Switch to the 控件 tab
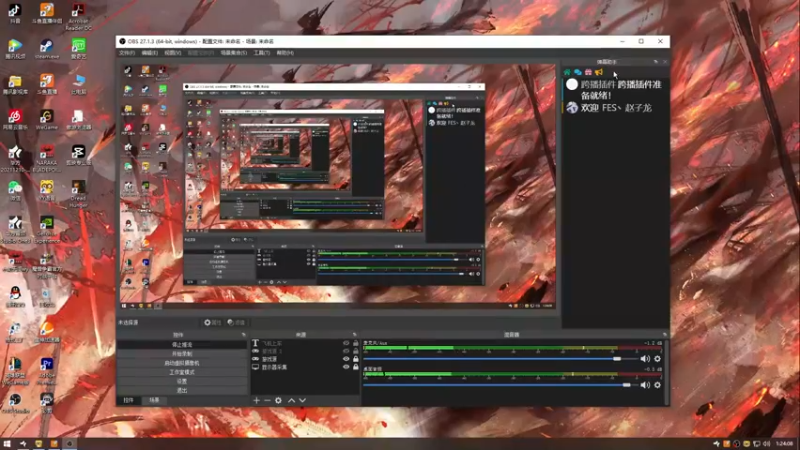The height and width of the screenshot is (450, 800). 129,401
